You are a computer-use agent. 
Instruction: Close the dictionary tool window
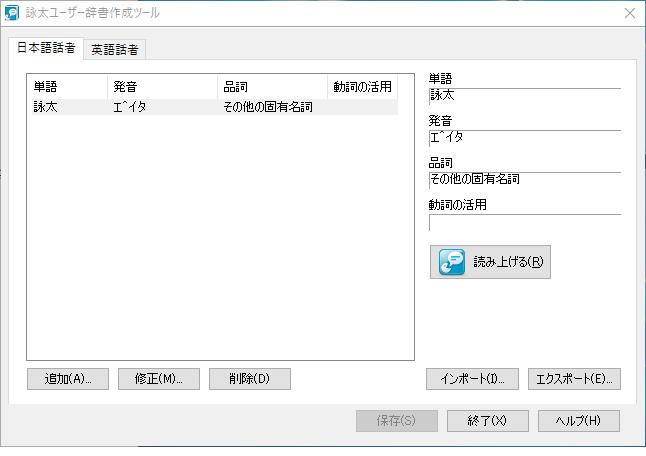tap(630, 13)
